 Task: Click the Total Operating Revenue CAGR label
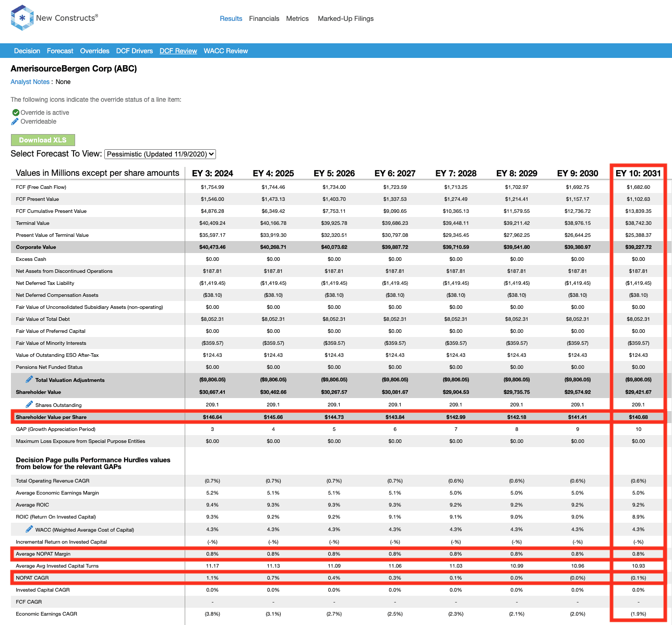click(x=52, y=480)
